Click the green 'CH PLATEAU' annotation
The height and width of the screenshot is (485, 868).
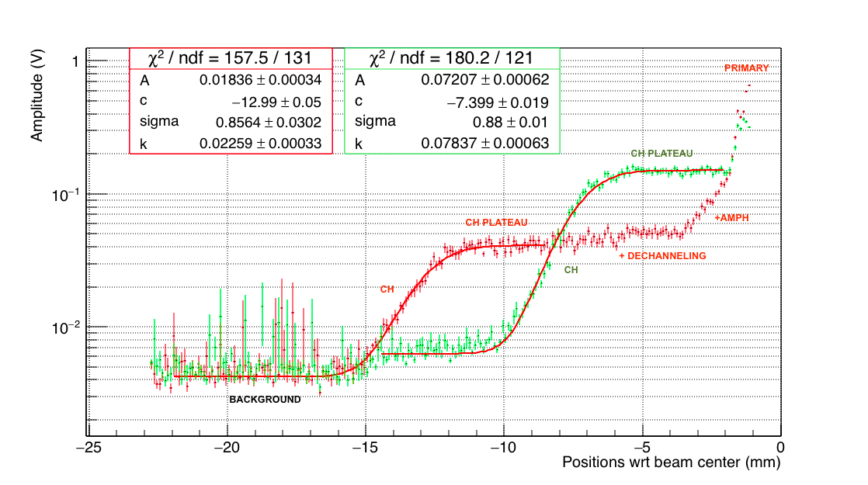click(x=661, y=154)
